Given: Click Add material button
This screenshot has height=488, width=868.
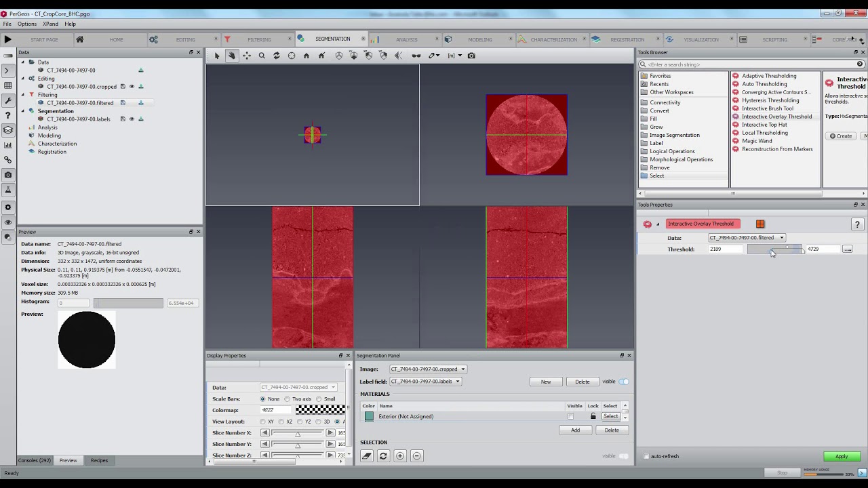Looking at the screenshot, I should click(575, 430).
